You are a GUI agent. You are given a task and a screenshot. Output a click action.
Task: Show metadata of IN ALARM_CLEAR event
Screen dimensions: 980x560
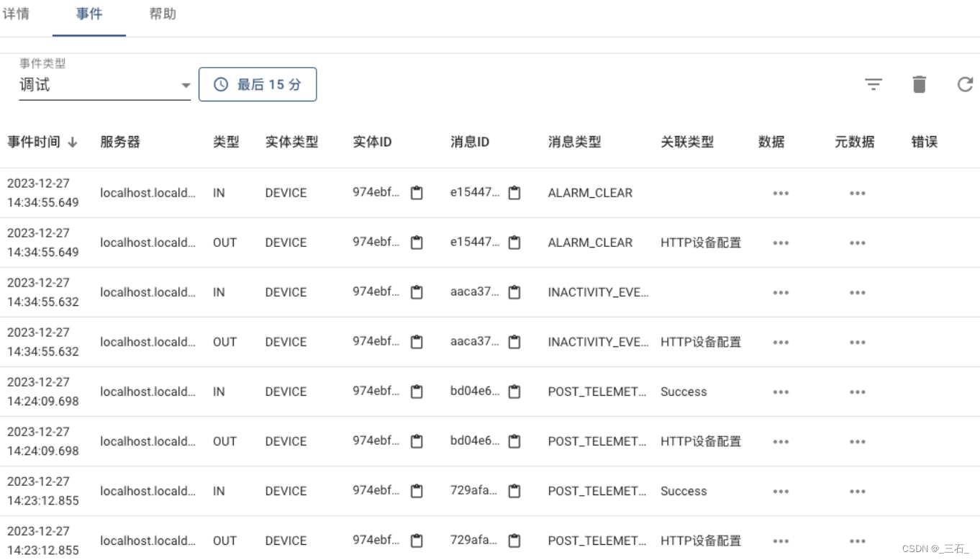tap(857, 193)
